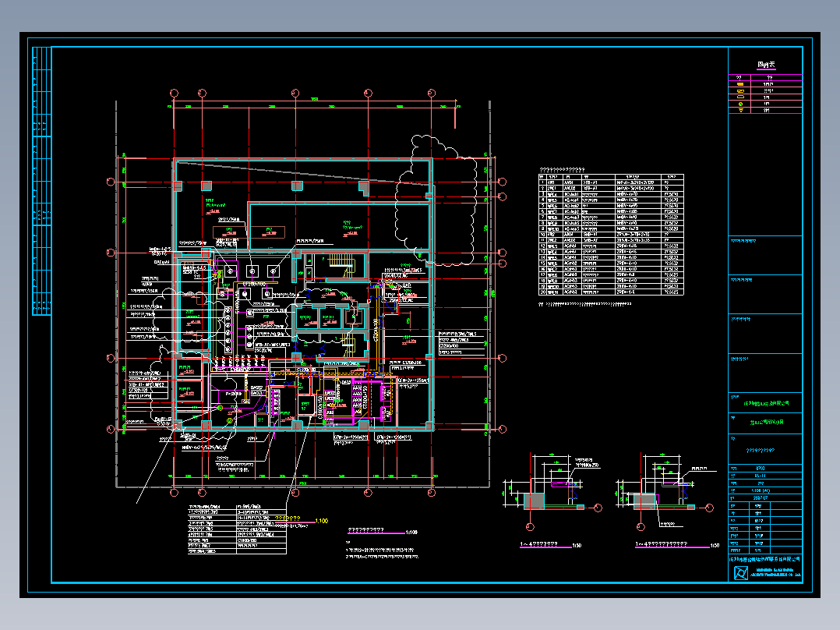Select the green circle legend symbol
Image resolution: width=840 pixels, height=630 pixels.
[740, 104]
